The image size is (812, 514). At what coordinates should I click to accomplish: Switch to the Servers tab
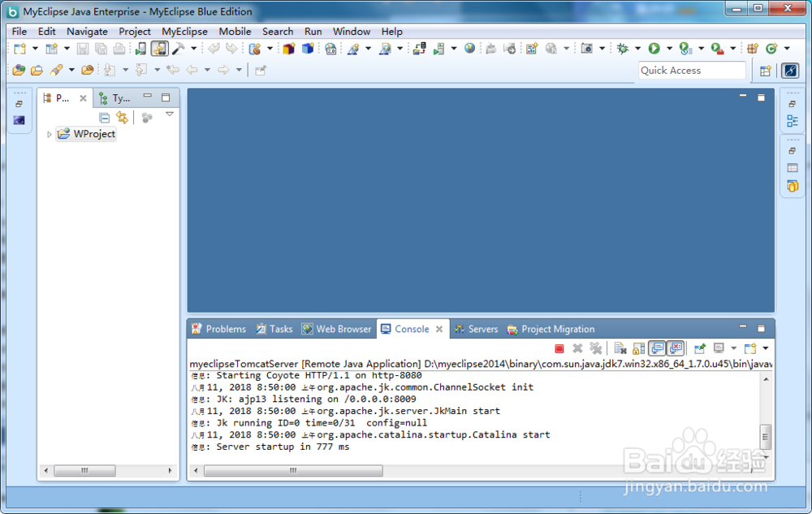(x=477, y=329)
